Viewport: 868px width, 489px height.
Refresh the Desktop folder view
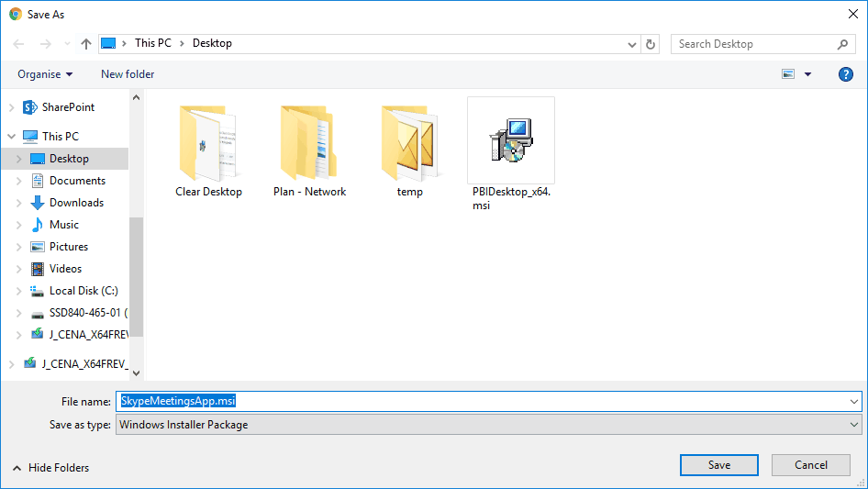point(651,44)
